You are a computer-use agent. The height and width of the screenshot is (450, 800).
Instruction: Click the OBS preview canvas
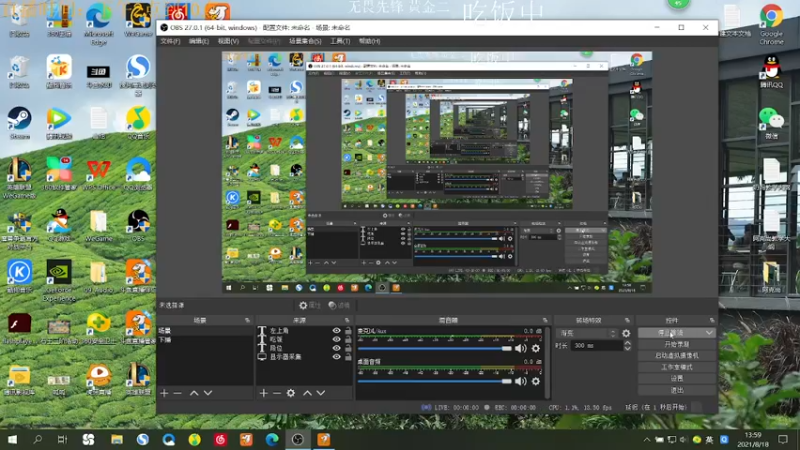coord(437,172)
